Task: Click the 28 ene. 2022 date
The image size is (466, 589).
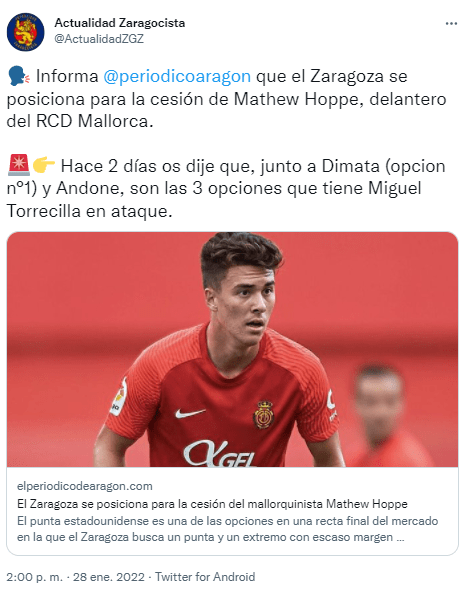Action: (109, 577)
